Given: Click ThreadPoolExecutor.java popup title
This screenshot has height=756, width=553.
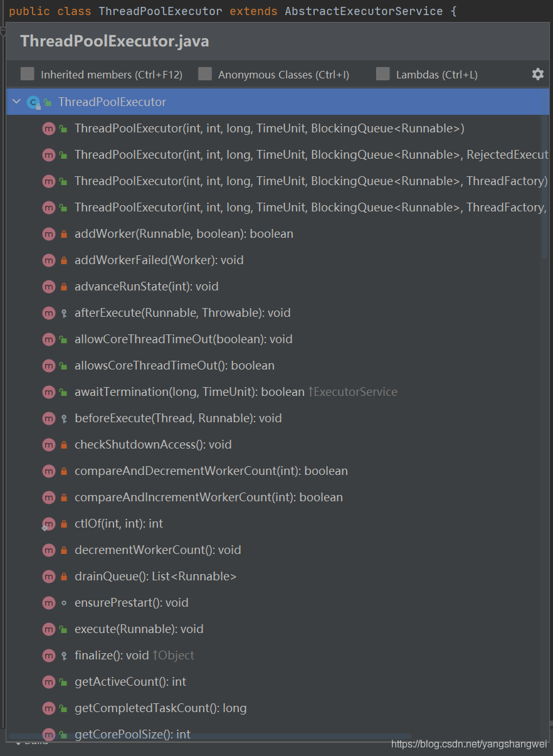Looking at the screenshot, I should [115, 41].
